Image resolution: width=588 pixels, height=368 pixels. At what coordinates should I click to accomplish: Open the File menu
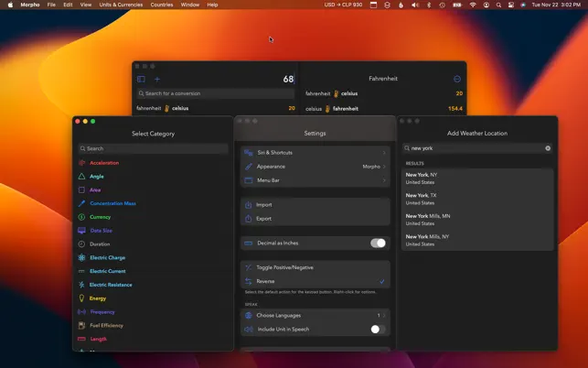[51, 5]
